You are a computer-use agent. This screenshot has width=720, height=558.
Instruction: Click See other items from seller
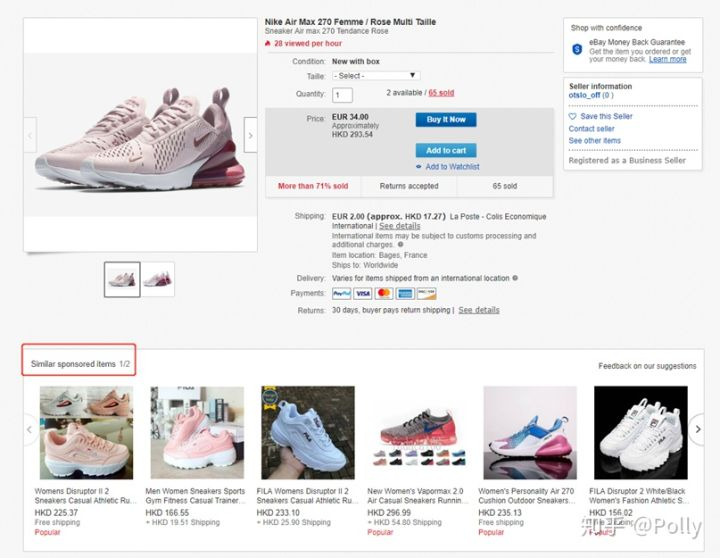tap(595, 141)
